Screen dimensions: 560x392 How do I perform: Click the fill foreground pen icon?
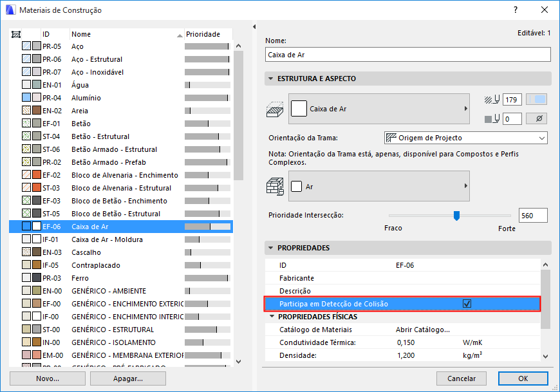pos(492,100)
